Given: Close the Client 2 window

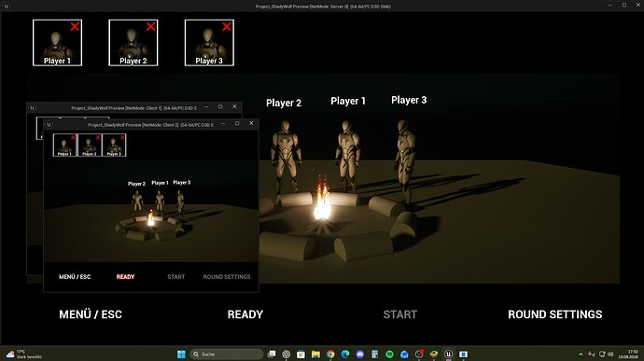Looking at the screenshot, I should click(251, 124).
